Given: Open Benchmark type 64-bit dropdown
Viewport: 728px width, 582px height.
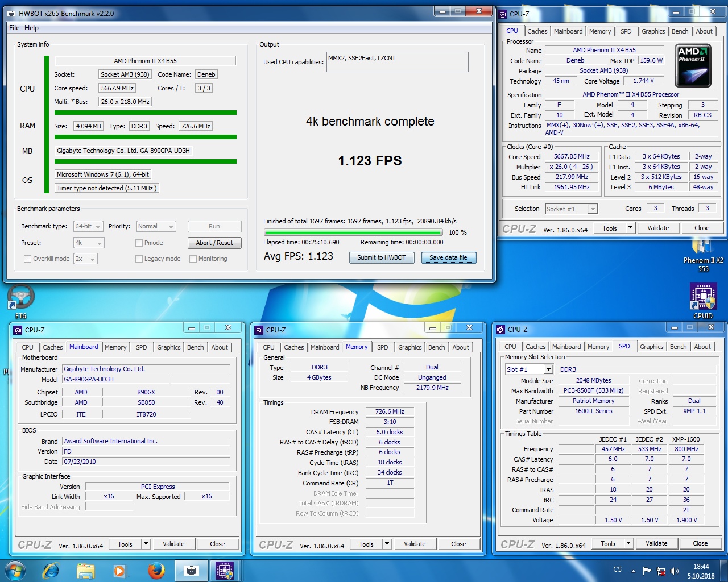Looking at the screenshot, I should click(88, 226).
